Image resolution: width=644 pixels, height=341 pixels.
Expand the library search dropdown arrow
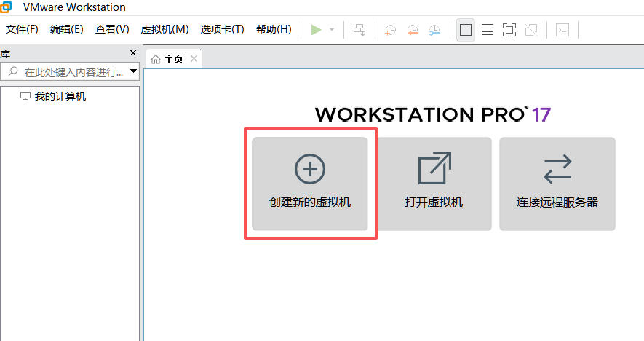[133, 71]
